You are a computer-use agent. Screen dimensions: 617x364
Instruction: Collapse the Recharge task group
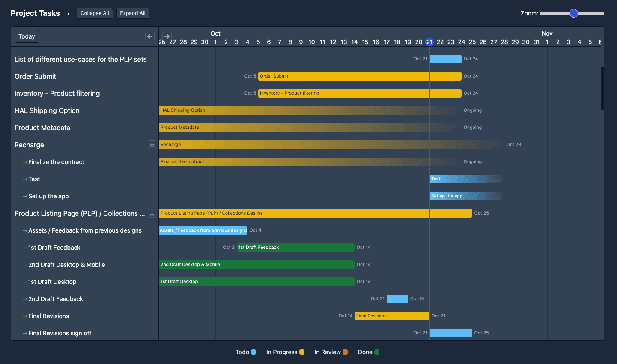click(152, 145)
